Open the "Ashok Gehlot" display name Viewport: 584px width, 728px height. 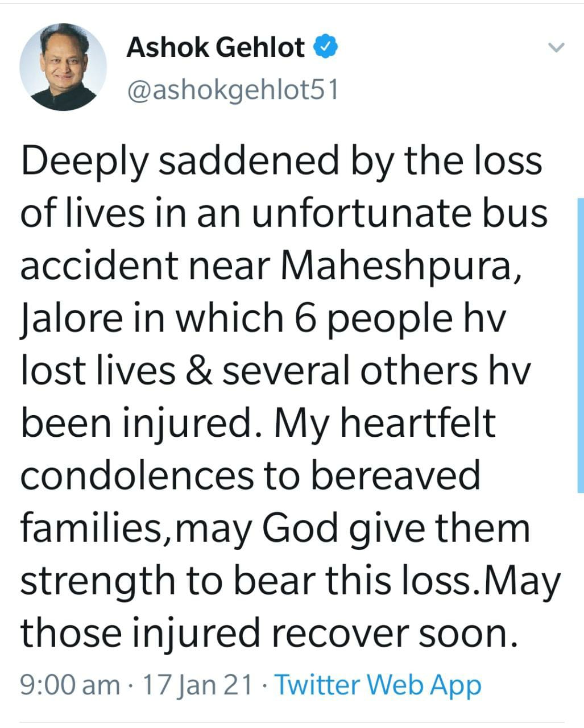pyautogui.click(x=216, y=47)
